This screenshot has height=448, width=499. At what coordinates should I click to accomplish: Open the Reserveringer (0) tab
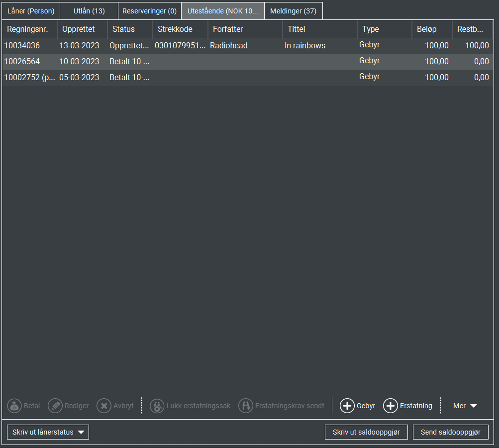pyautogui.click(x=150, y=11)
